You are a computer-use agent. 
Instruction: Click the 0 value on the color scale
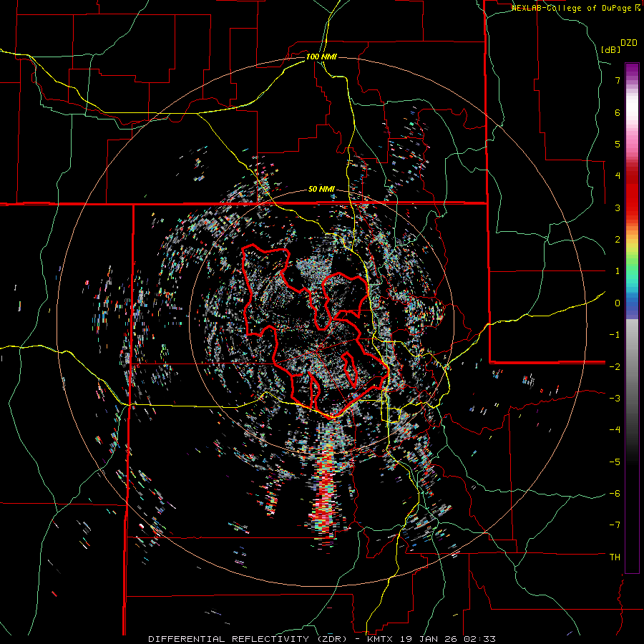[x=618, y=303]
